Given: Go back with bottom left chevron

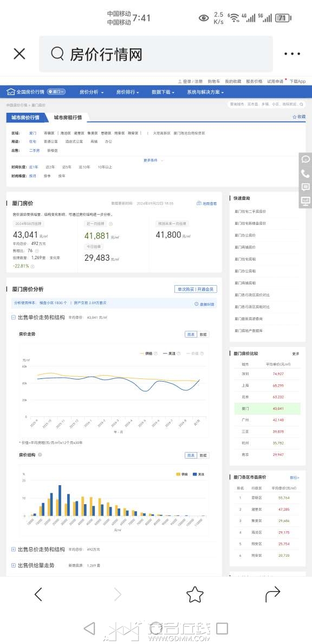Looking at the screenshot, I should (x=38, y=594).
